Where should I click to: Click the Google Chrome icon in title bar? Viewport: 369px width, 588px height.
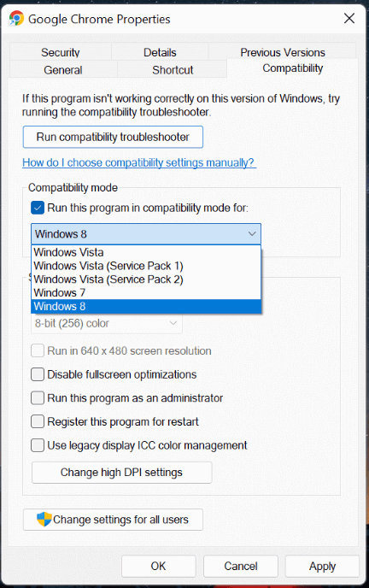pyautogui.click(x=16, y=19)
